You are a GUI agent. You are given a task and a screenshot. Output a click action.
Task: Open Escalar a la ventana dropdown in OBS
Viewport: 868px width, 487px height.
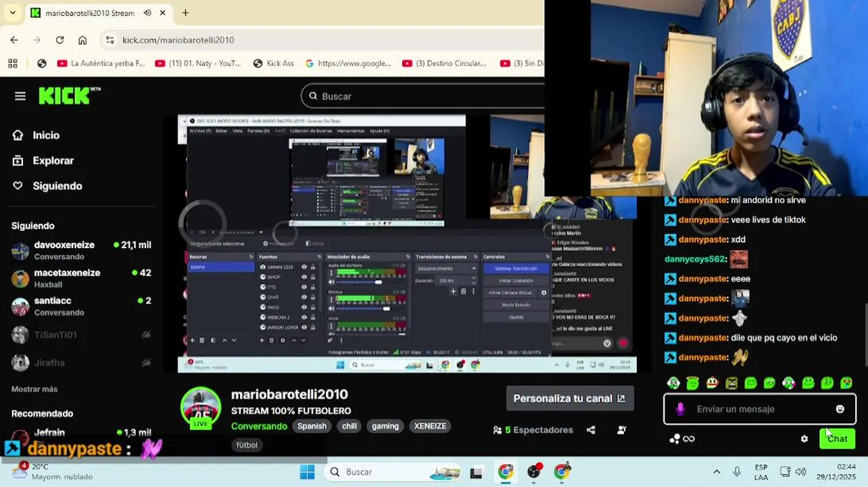coord(261,232)
